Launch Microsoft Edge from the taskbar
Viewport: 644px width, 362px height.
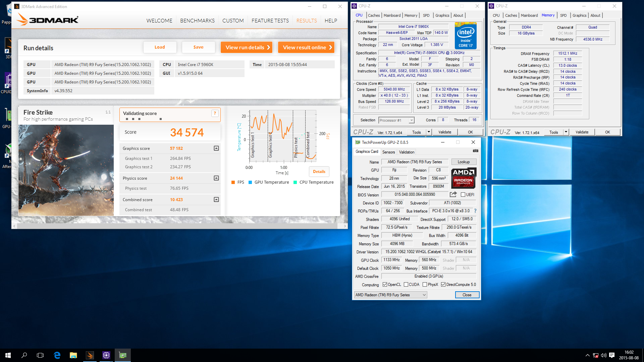coord(57,355)
